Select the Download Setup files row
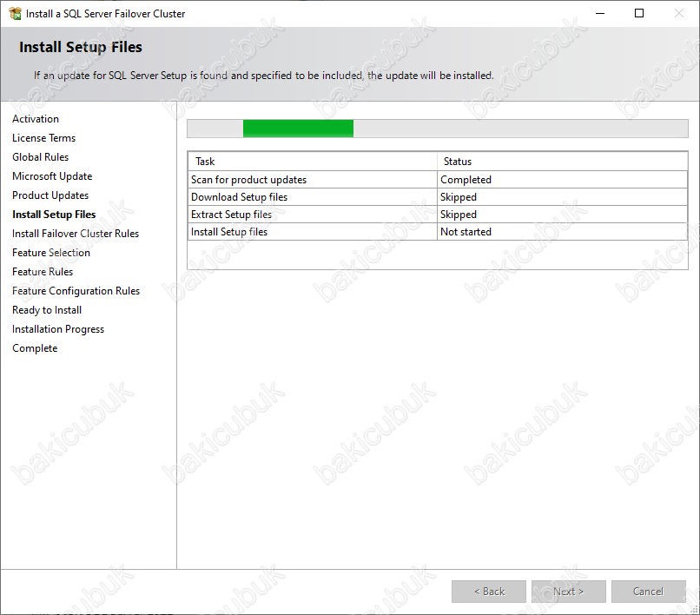This screenshot has height=615, width=700. tap(438, 197)
